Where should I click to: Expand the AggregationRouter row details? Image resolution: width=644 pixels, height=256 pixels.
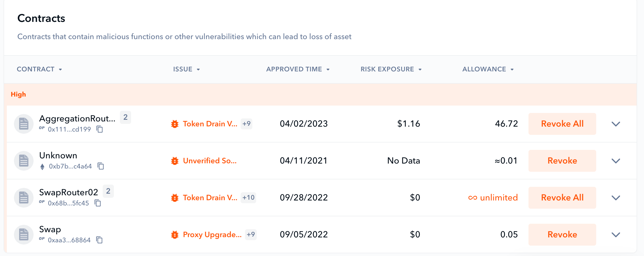point(616,124)
